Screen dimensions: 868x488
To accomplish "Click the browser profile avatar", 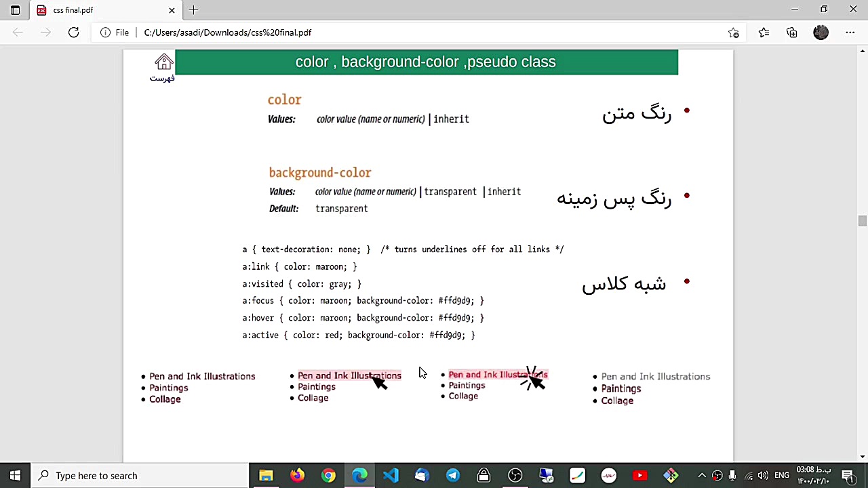I will click(x=821, y=33).
